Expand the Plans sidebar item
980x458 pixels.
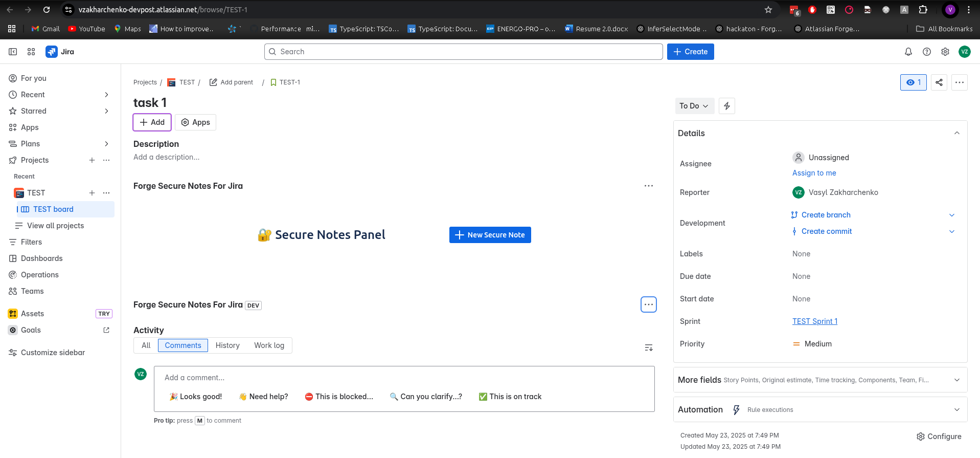pos(106,144)
